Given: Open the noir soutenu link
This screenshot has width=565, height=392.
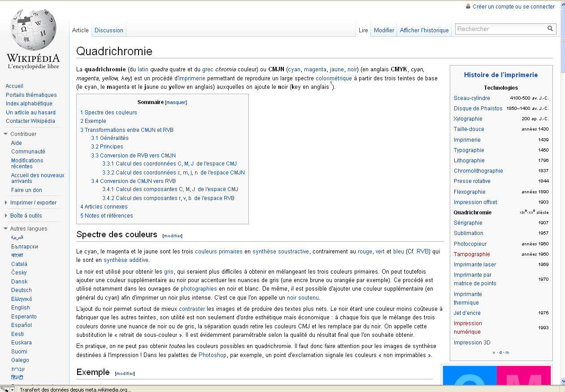Looking at the screenshot, I should [x=304, y=298].
